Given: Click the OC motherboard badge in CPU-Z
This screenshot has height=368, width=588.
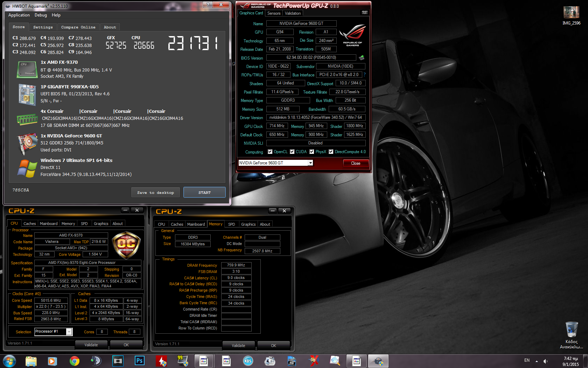Looking at the screenshot, I should (126, 245).
